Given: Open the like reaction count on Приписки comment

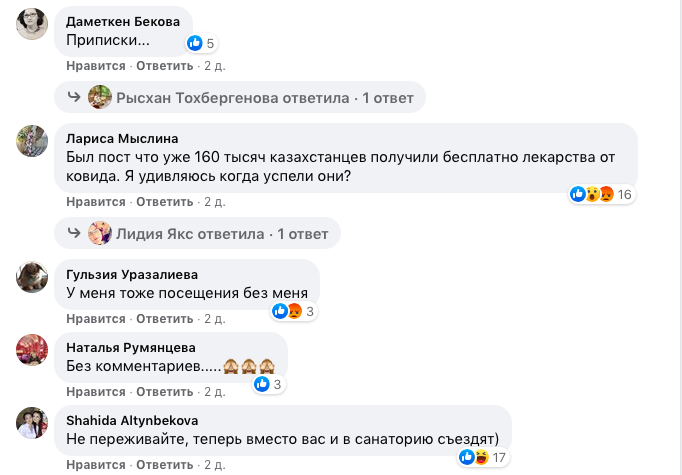Looking at the screenshot, I should 202,43.
